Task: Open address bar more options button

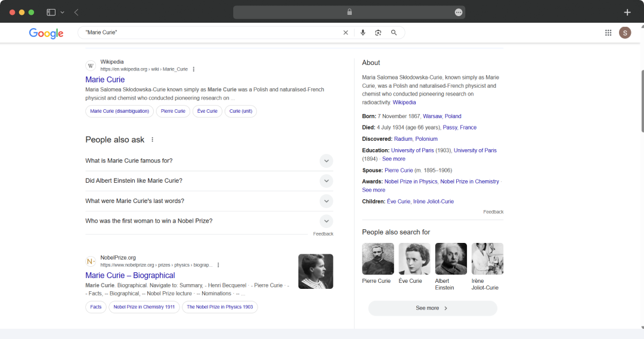Action: coord(459,13)
